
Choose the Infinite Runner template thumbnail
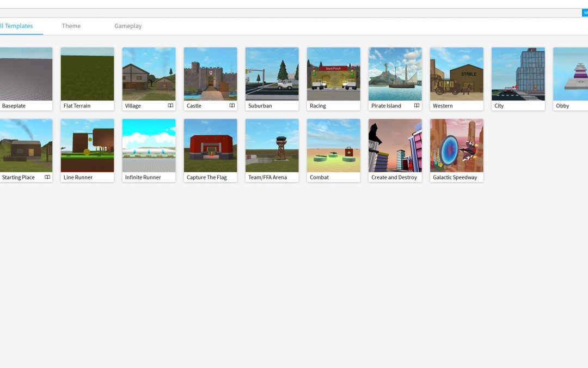[149, 146]
